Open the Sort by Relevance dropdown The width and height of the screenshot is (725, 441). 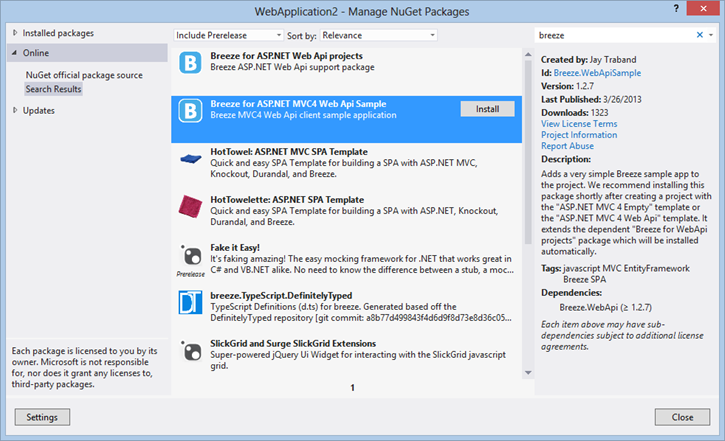click(x=378, y=35)
